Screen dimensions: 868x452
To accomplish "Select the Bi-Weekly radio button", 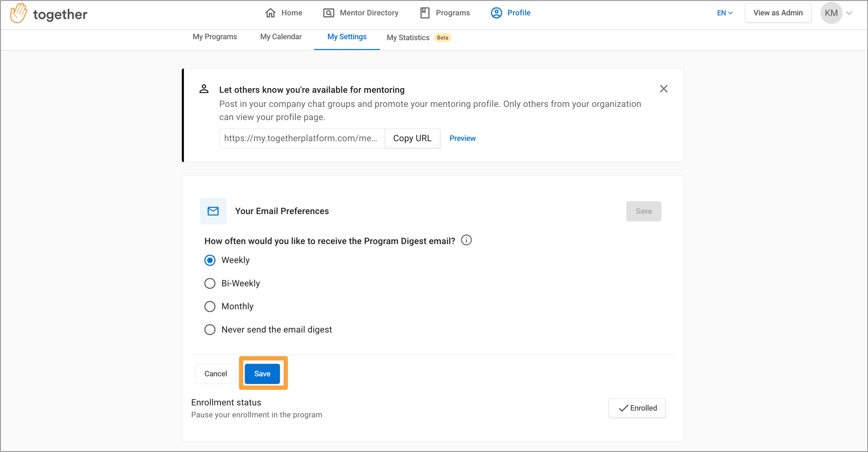I will tap(209, 283).
